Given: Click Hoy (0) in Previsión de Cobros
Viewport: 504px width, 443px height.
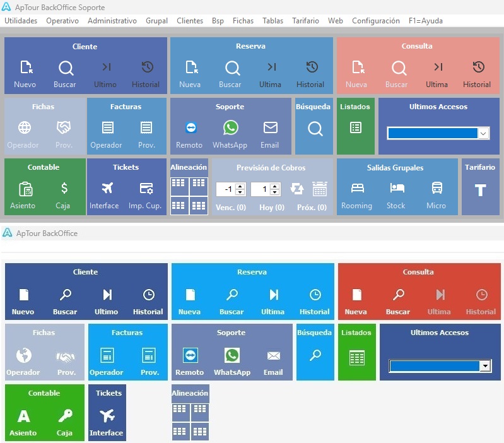Looking at the screenshot, I should [x=272, y=208].
